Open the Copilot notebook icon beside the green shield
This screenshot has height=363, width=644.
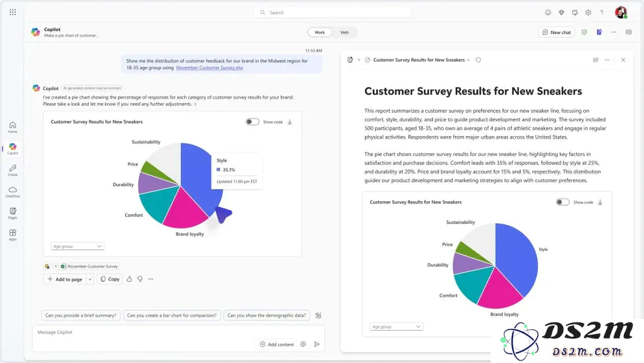point(599,32)
